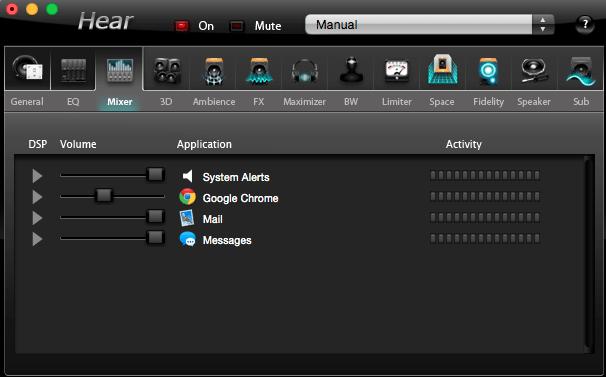Screen dimensions: 606x377
Task: Expand DSP triangle for System Alerts
Action: click(x=37, y=176)
